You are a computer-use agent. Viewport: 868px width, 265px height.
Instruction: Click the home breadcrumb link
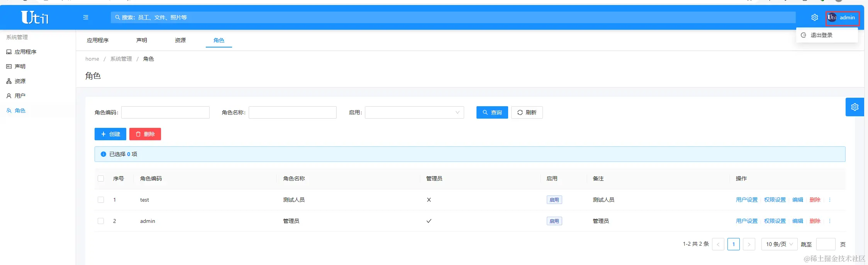(92, 59)
